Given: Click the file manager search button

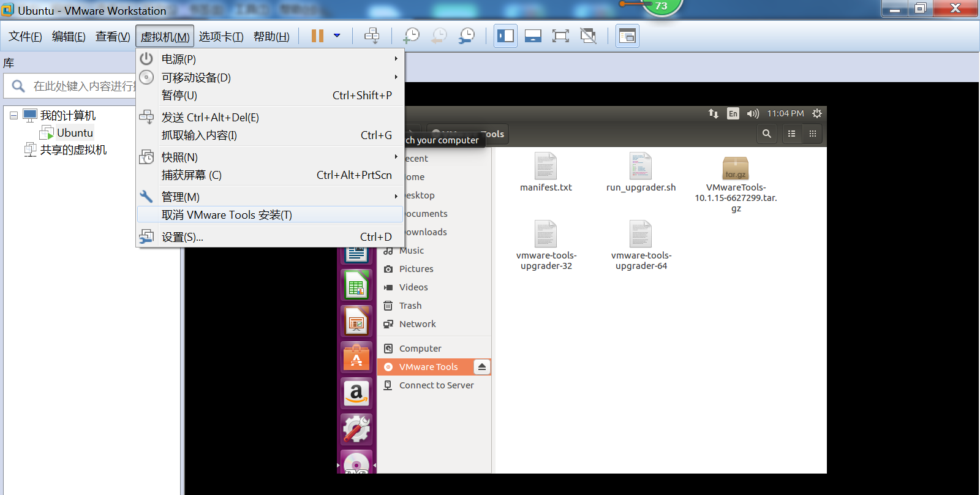Looking at the screenshot, I should (766, 134).
